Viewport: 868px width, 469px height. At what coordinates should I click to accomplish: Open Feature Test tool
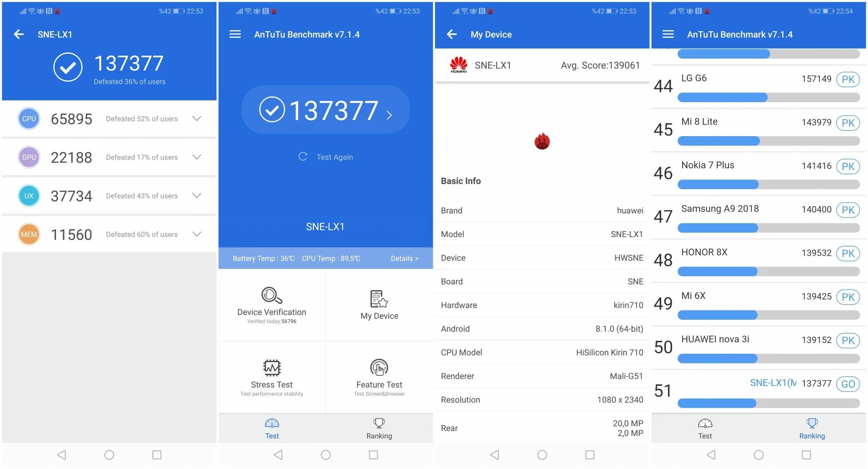378,375
